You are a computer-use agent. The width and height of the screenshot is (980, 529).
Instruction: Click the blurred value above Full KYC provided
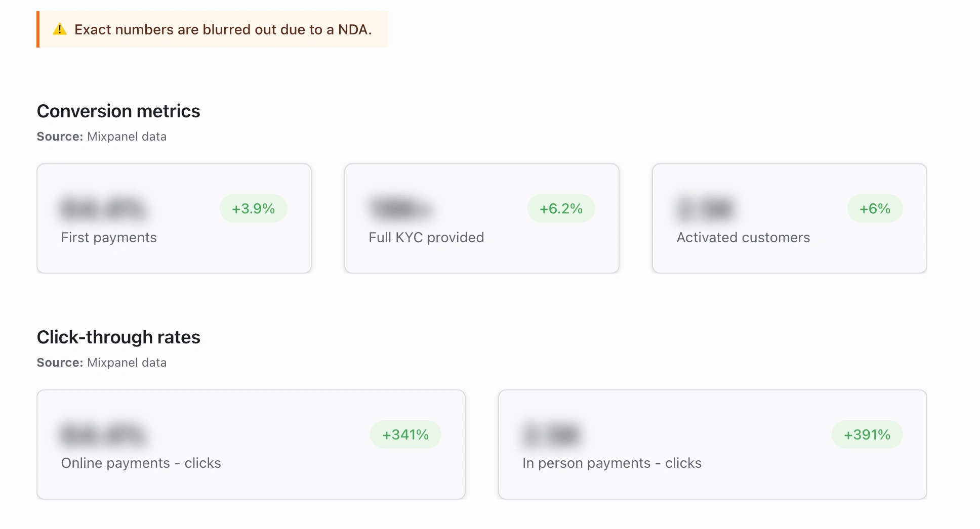(401, 208)
